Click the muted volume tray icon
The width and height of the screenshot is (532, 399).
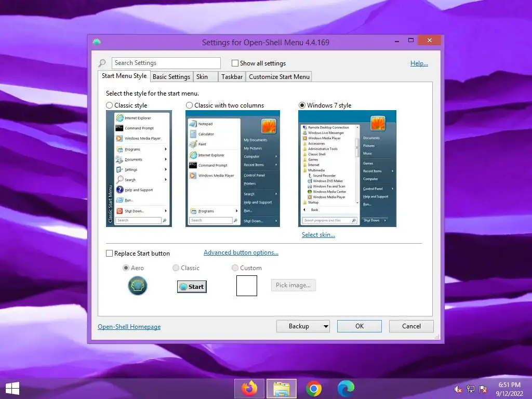tap(458, 389)
